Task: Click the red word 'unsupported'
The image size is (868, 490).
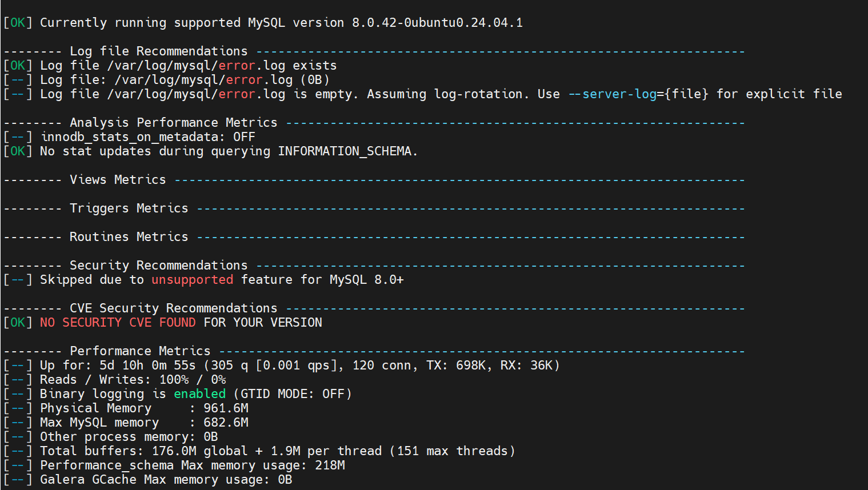Action: pos(192,280)
